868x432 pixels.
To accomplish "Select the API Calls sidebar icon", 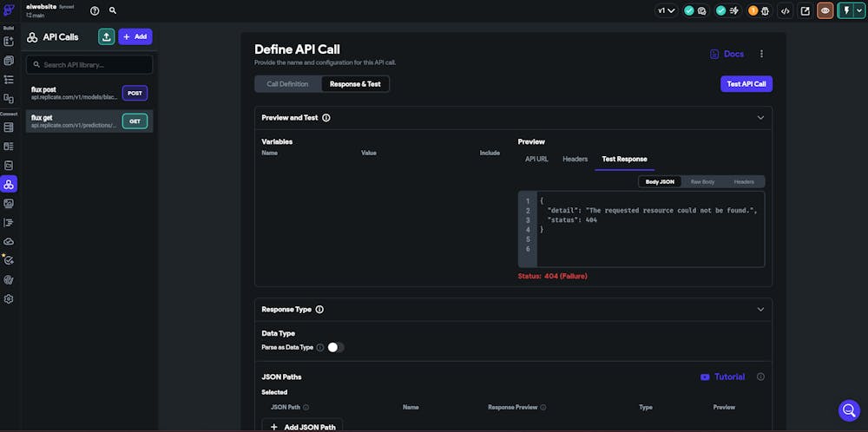I will (x=9, y=184).
